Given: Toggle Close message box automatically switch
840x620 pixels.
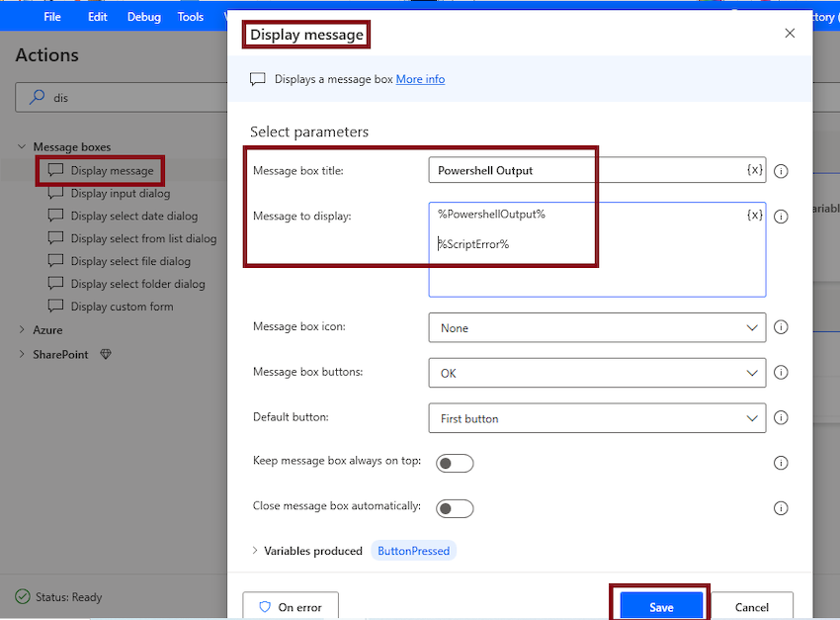Looking at the screenshot, I should point(456,508).
